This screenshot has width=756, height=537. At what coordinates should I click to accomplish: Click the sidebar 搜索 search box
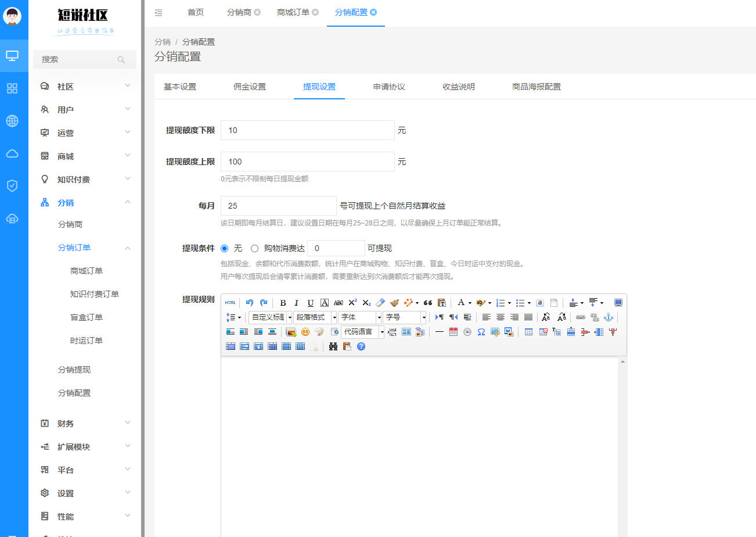pos(85,59)
